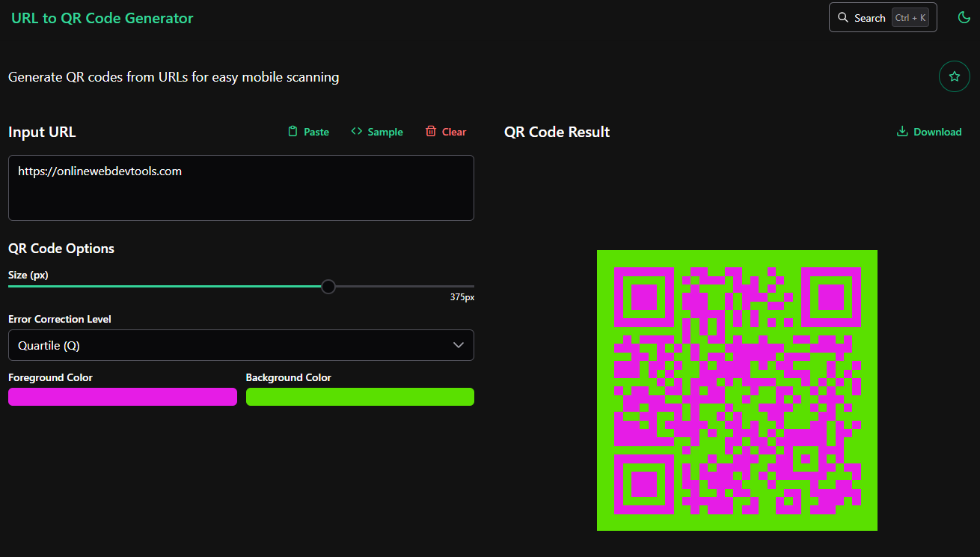Click the trash icon beside Clear
The width and height of the screenshot is (980, 557).
tap(431, 132)
